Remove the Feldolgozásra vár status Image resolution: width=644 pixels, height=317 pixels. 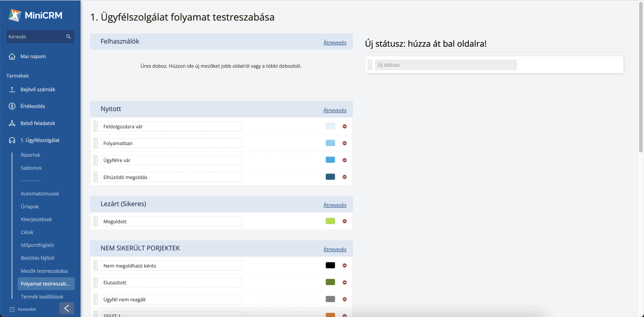[x=344, y=126]
